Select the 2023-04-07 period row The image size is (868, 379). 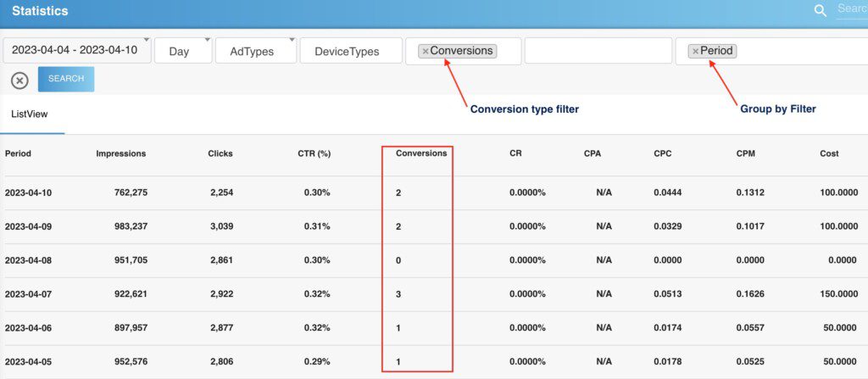pos(29,294)
